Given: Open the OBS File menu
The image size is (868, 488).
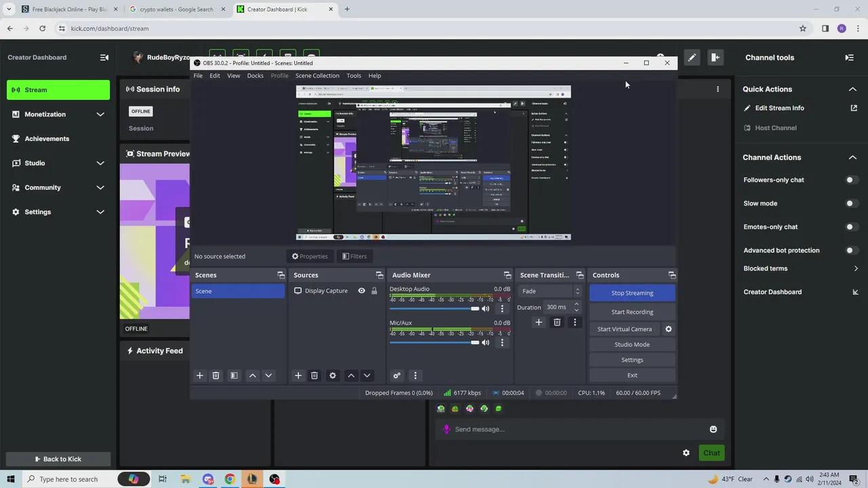Looking at the screenshot, I should [x=197, y=76].
